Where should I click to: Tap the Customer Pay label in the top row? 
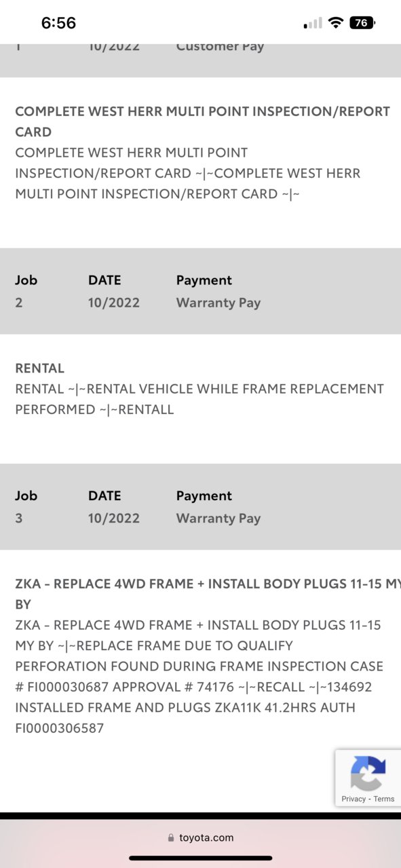pyautogui.click(x=220, y=46)
